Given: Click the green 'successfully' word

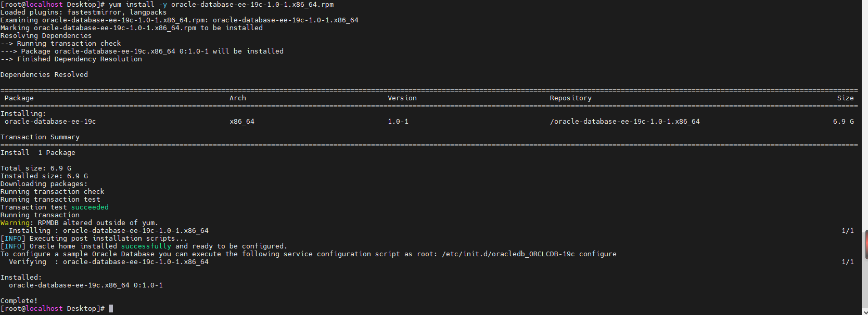Looking at the screenshot, I should pos(146,246).
